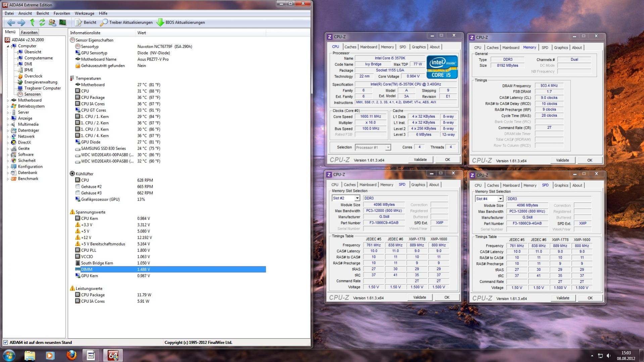Switch to Caches tab in CPU-Z CPU window

point(350,47)
